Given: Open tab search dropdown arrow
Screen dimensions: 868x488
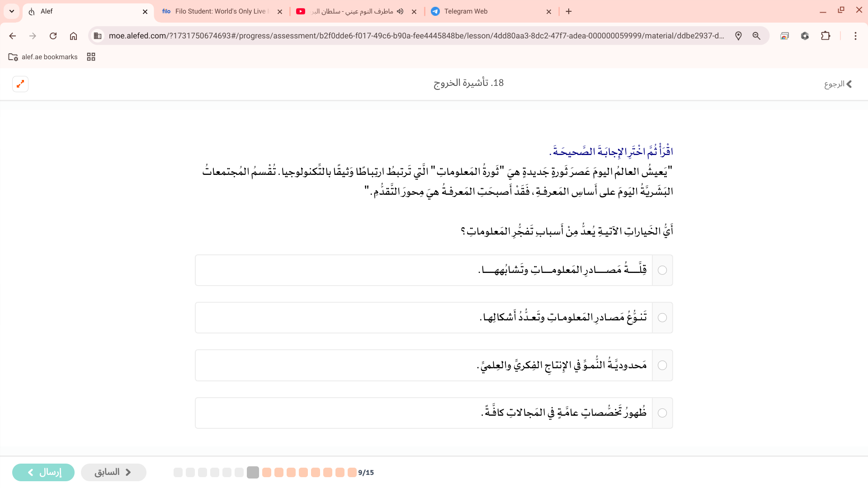Looking at the screenshot, I should [12, 11].
